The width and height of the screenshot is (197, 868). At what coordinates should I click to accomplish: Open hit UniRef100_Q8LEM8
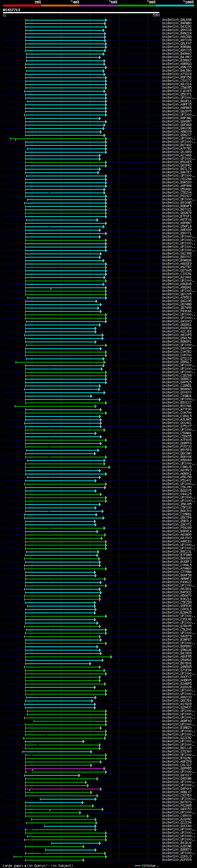[x=177, y=20]
